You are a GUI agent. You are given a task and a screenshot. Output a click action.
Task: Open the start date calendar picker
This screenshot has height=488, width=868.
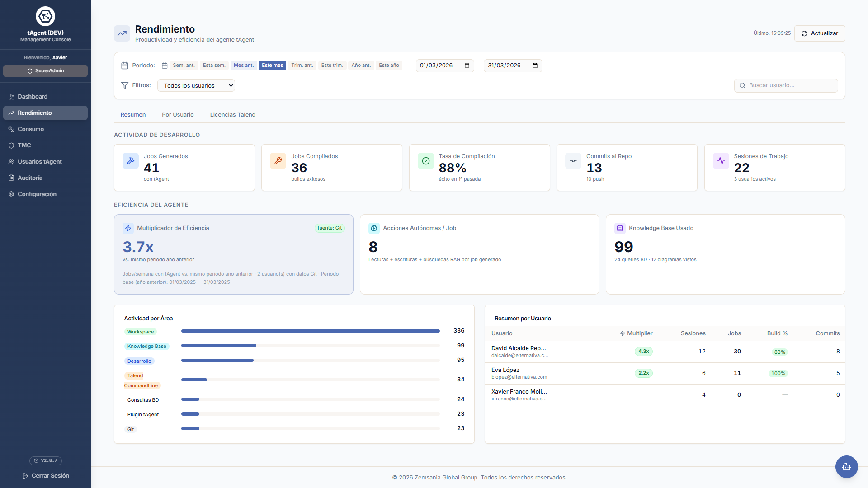[x=467, y=66]
